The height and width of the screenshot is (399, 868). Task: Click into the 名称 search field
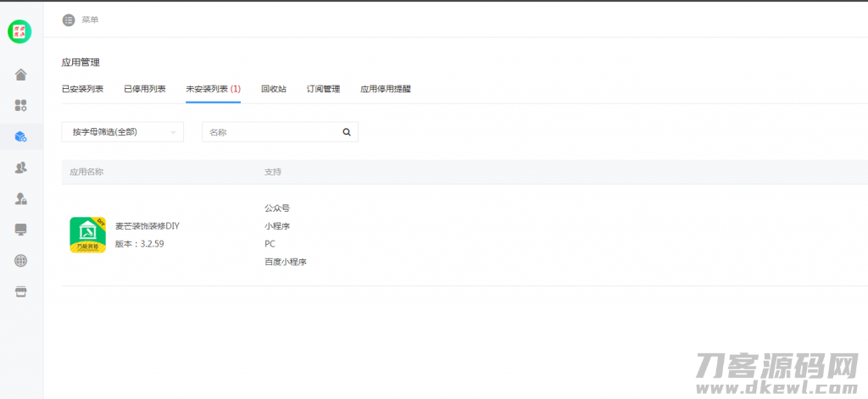(x=270, y=132)
